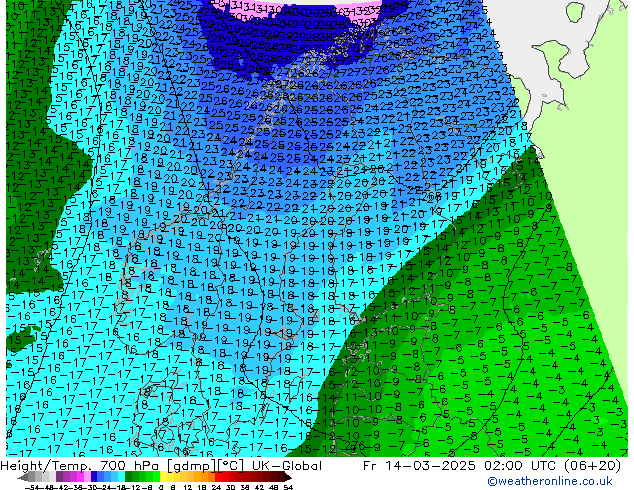
Task: Select the dark purple swatch above -42
Action: (x=59, y=477)
